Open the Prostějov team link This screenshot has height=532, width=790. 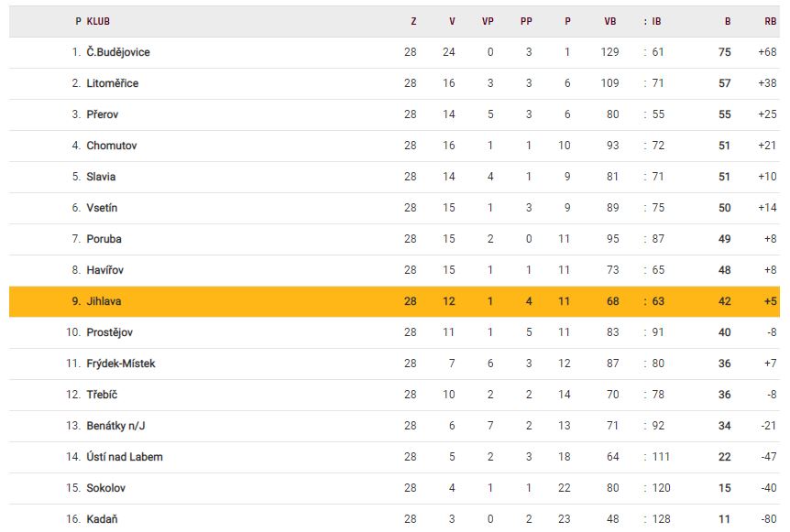110,332
